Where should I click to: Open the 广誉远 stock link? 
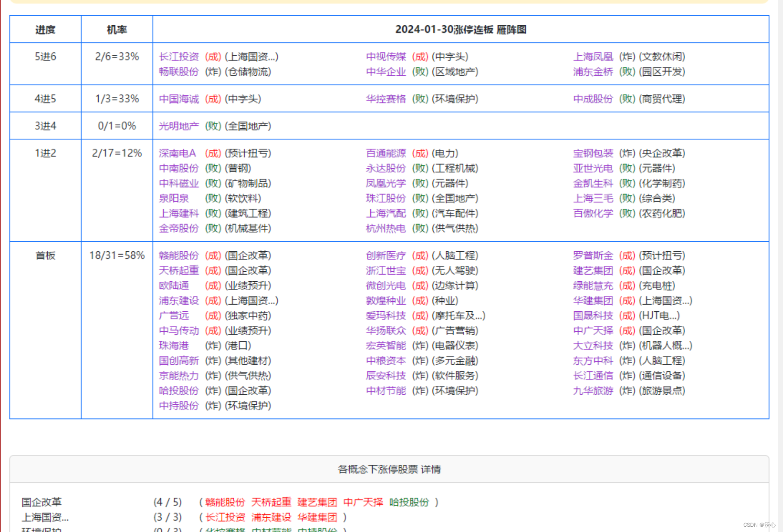coord(174,316)
